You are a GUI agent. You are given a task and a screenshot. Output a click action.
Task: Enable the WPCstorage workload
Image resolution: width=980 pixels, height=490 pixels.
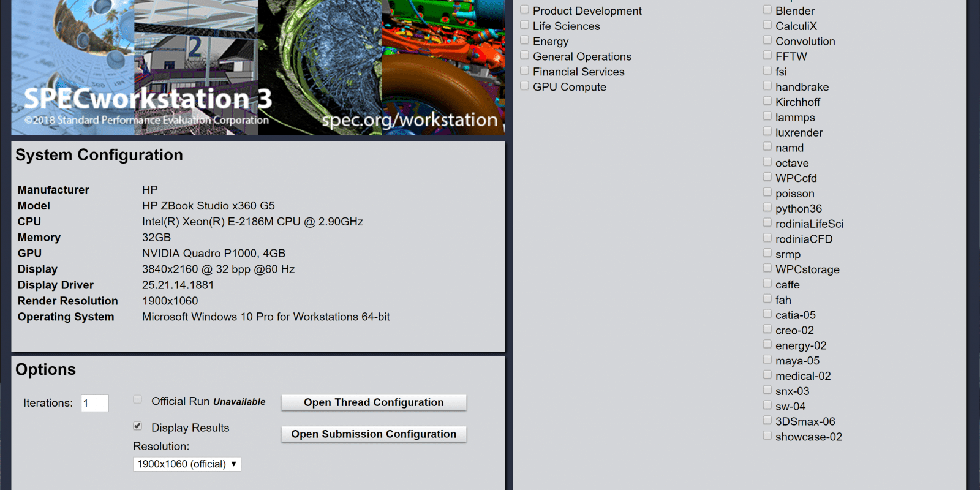point(767,268)
